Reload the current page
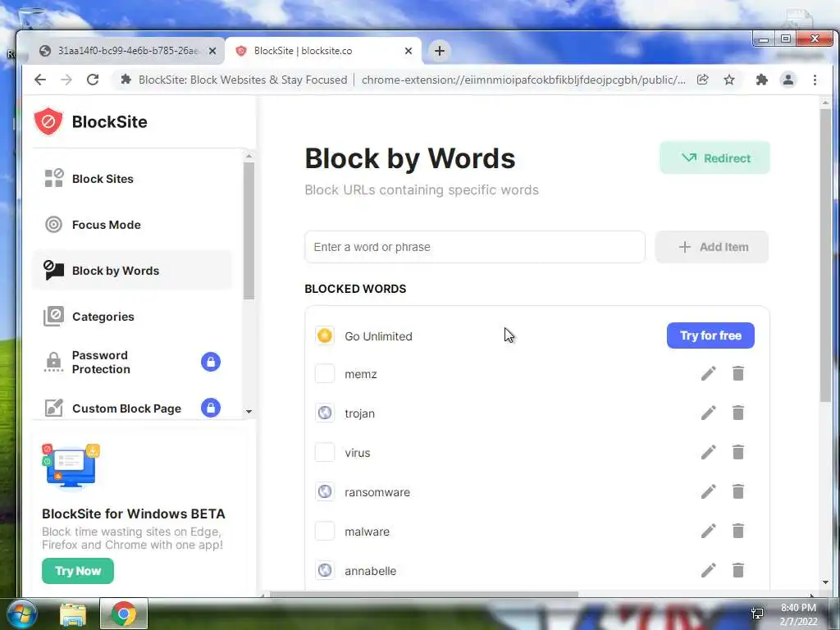 point(93,80)
